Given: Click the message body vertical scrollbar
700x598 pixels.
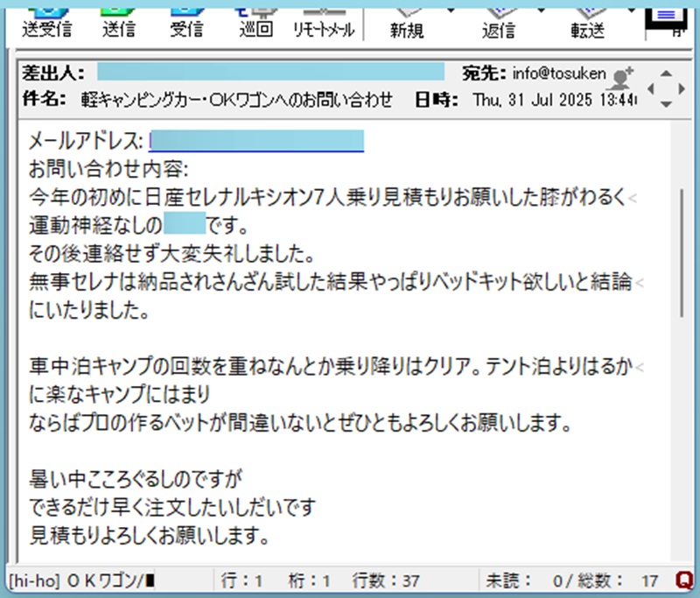Looking at the screenshot, I should coord(682,254).
